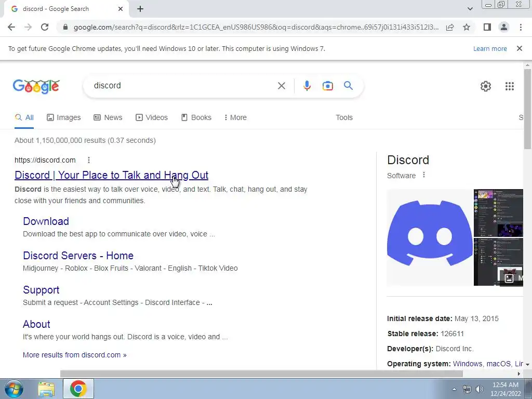This screenshot has width=532, height=399.
Task: Expand the More search categories menu
Action: [235, 117]
